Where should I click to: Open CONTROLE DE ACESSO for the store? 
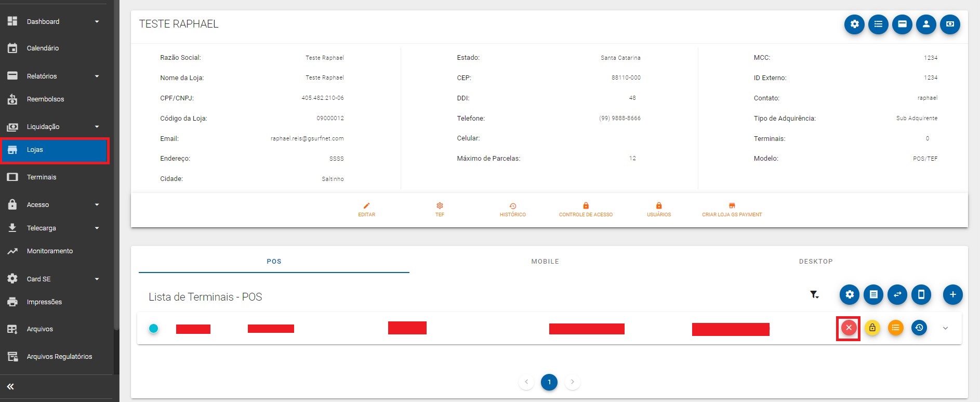point(586,210)
